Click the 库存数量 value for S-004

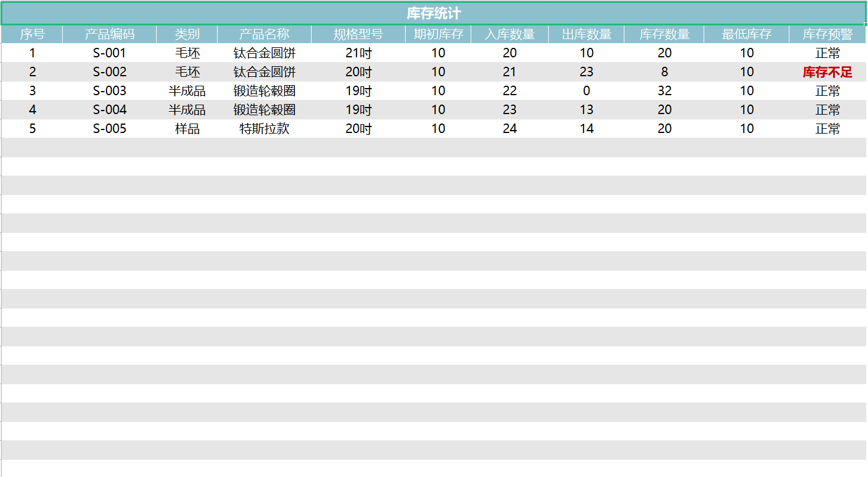tap(664, 110)
